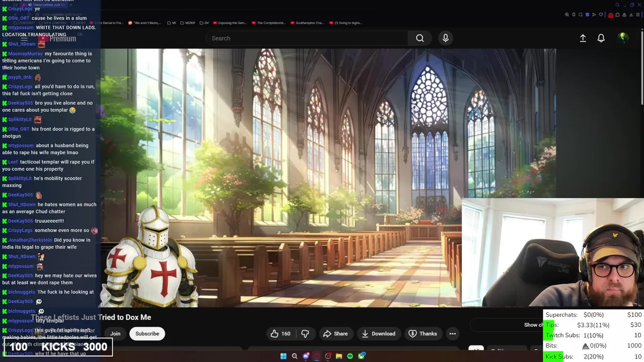
Task: Open the Xbox app on the taskbar
Action: pyautogui.click(x=361, y=356)
